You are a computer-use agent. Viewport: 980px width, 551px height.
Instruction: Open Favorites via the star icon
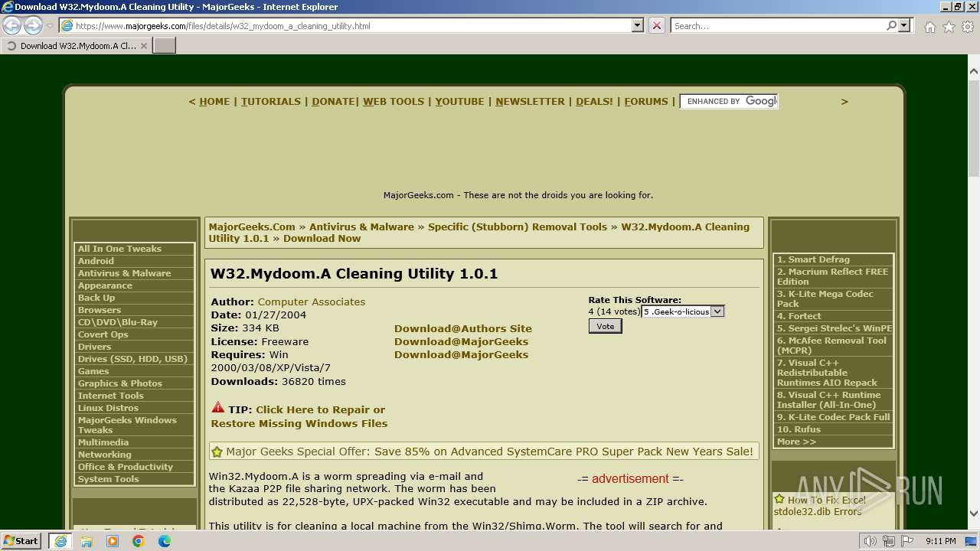point(949,27)
